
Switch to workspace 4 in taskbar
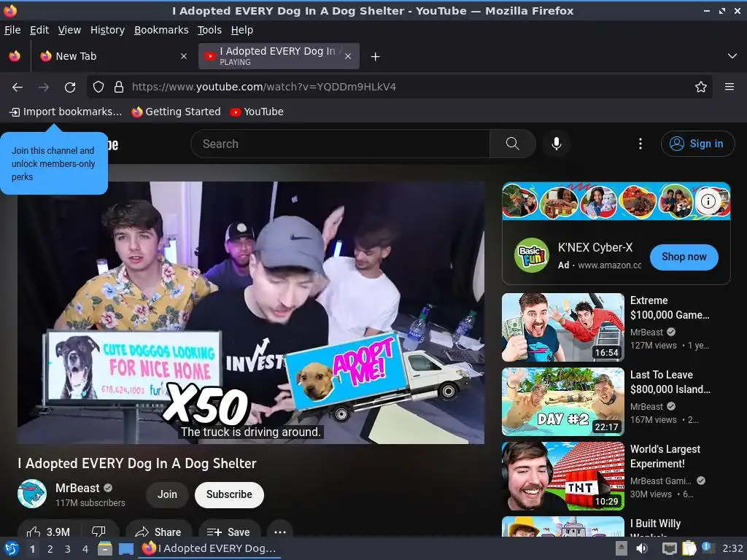[85, 549]
